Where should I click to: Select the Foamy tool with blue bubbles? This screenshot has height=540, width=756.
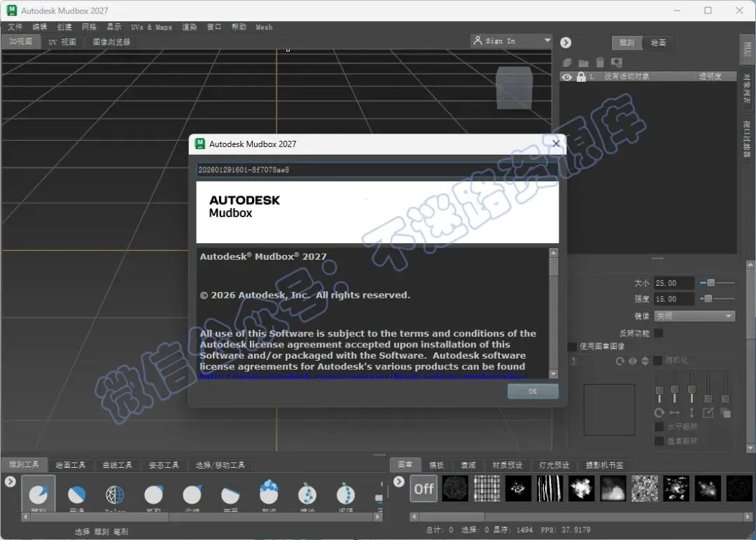pyautogui.click(x=269, y=492)
